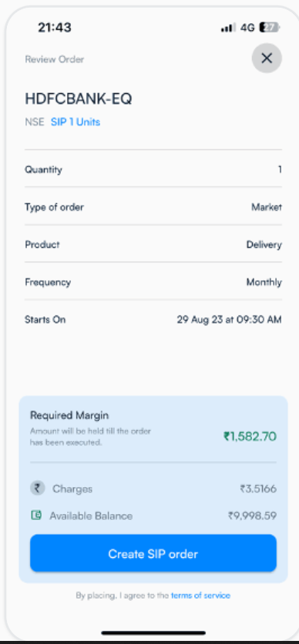Image resolution: width=299 pixels, height=644 pixels.
Task: Click Create SIP order button
Action: click(x=153, y=553)
